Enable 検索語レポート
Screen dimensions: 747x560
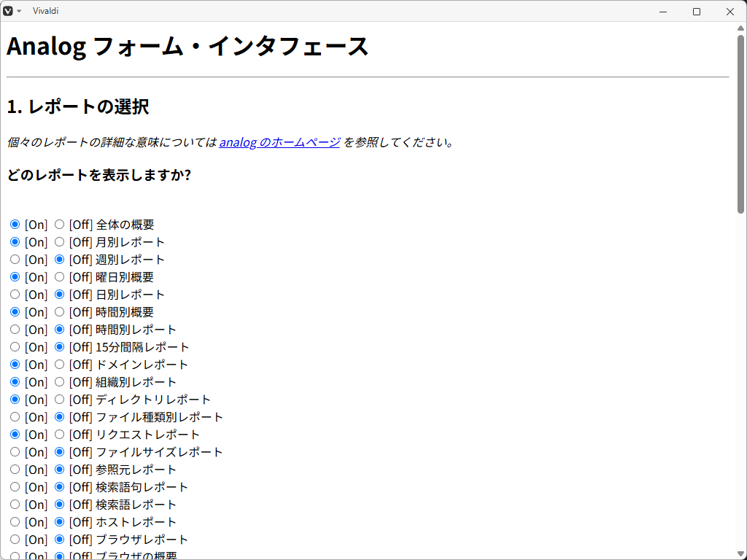point(15,504)
